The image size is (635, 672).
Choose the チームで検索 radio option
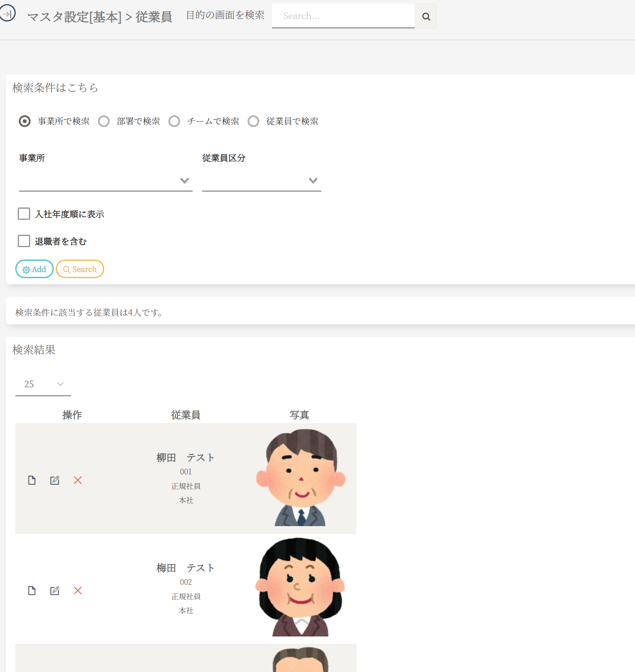(174, 121)
